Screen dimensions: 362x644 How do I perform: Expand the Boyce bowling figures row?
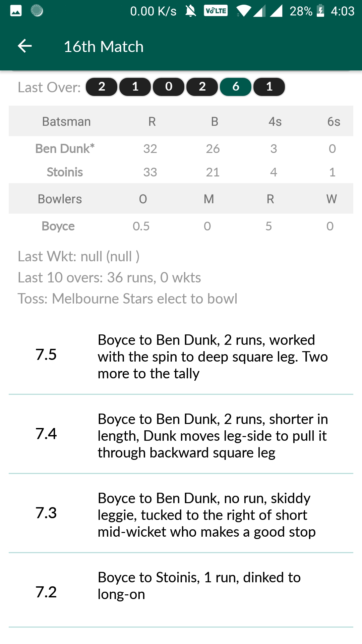[x=181, y=226]
